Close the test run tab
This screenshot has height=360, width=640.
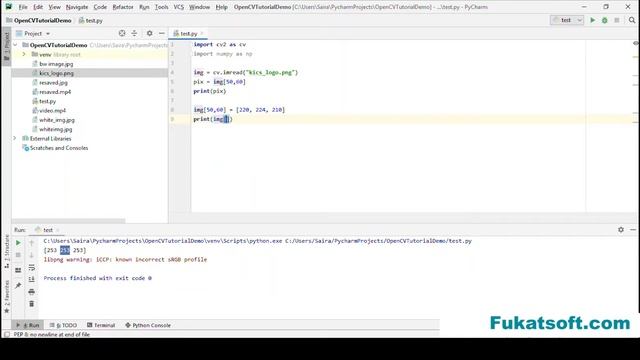pos(58,230)
